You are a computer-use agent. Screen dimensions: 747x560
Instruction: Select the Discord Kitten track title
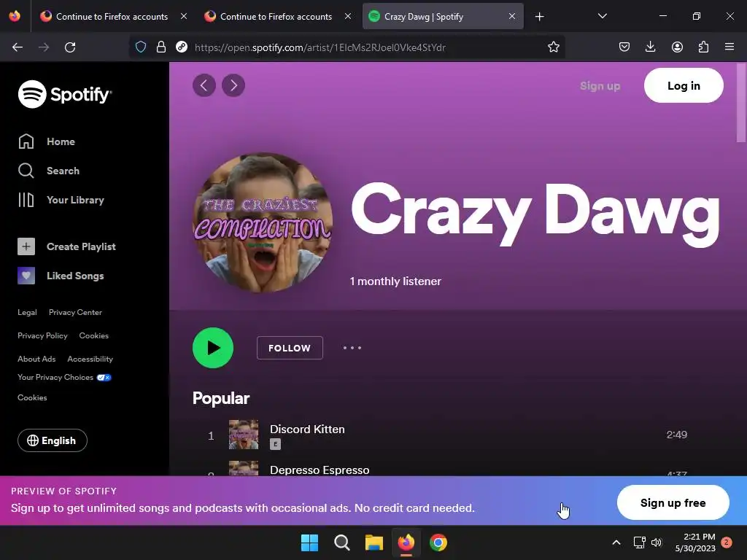[307, 429]
